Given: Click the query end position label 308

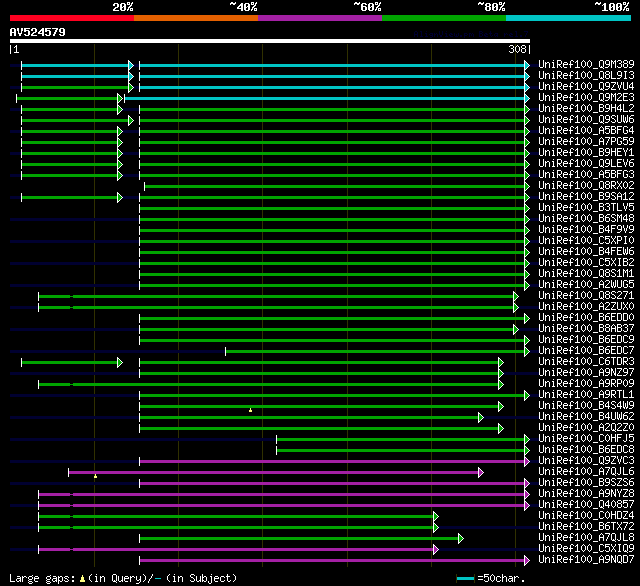Looking at the screenshot, I should pyautogui.click(x=517, y=49).
